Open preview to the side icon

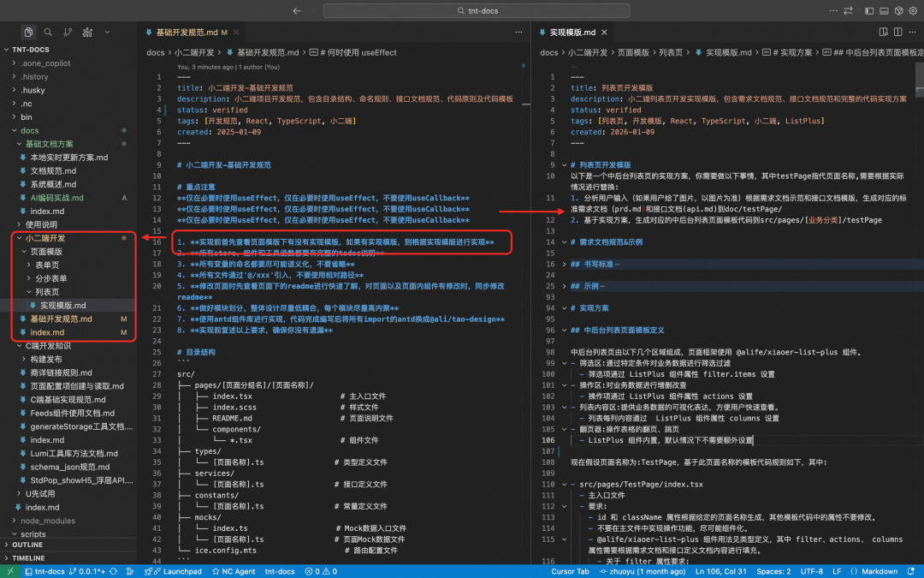(883, 33)
